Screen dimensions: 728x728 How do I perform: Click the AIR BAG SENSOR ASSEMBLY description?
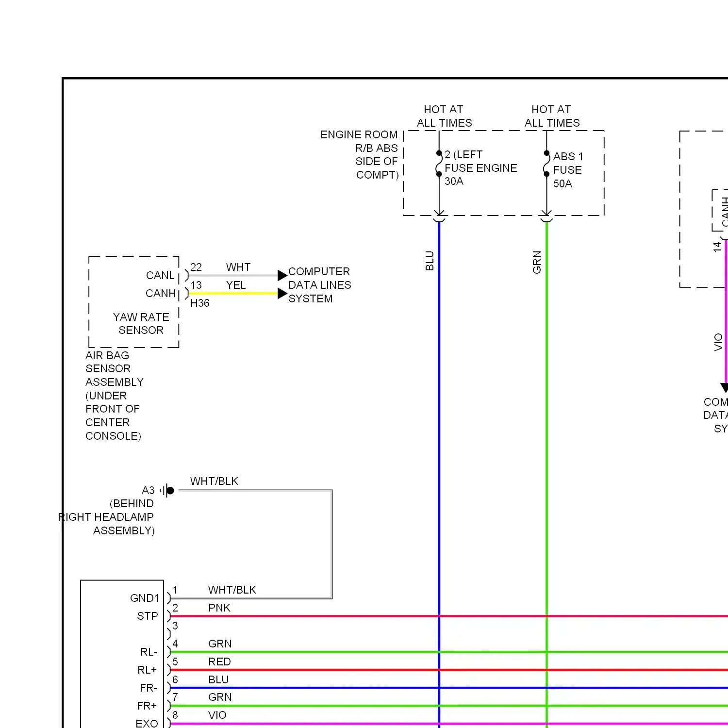click(115, 396)
